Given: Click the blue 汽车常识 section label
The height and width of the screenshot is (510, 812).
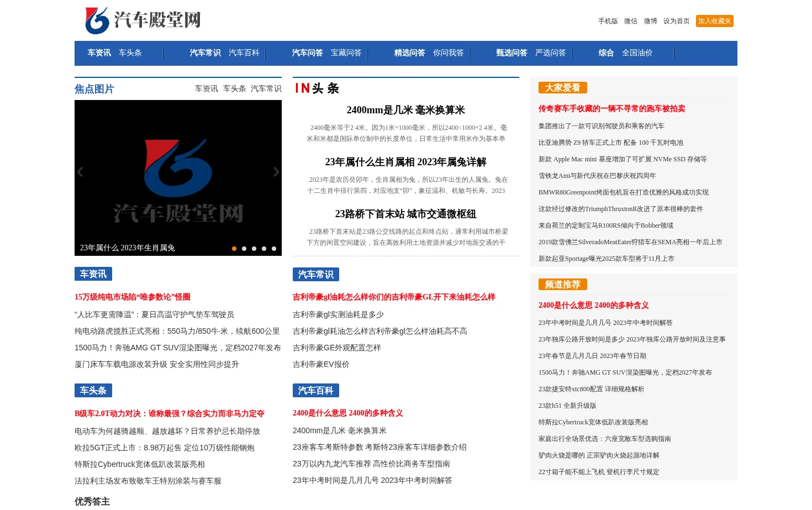Looking at the screenshot, I should 316,275.
